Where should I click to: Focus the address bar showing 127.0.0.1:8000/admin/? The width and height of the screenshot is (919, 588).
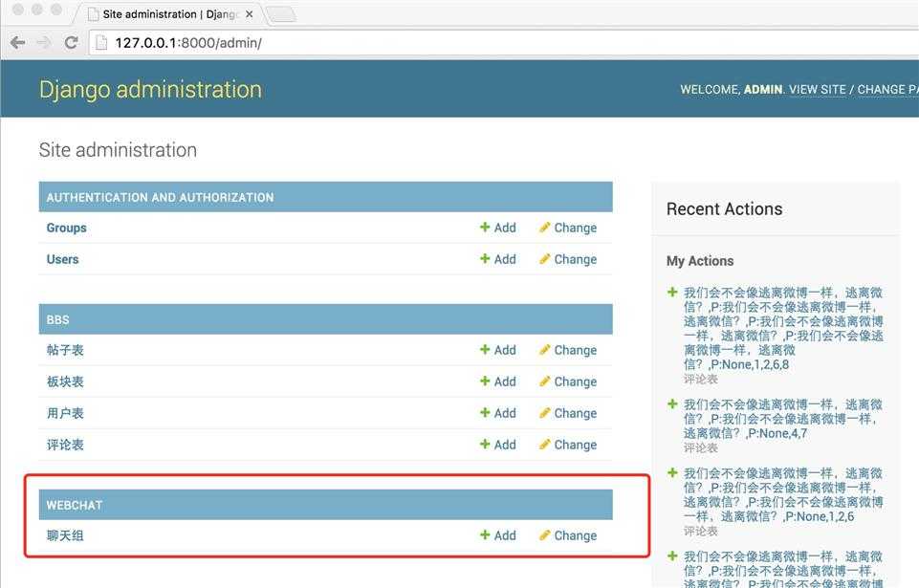tap(504, 43)
